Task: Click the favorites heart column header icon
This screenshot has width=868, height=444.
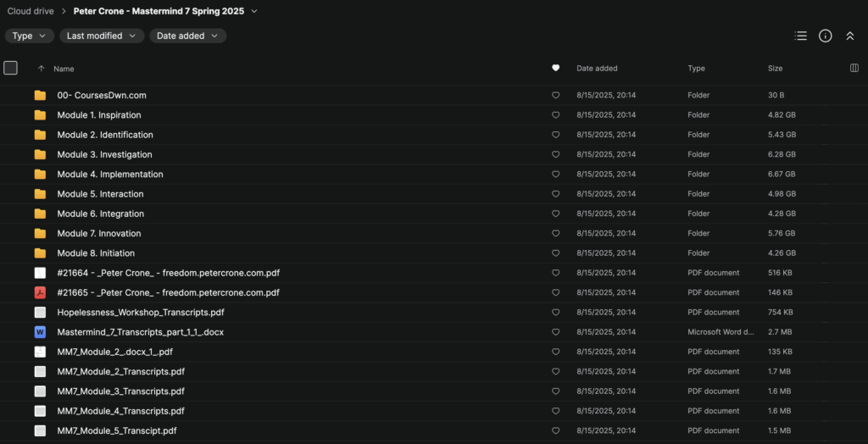Action: tap(555, 68)
